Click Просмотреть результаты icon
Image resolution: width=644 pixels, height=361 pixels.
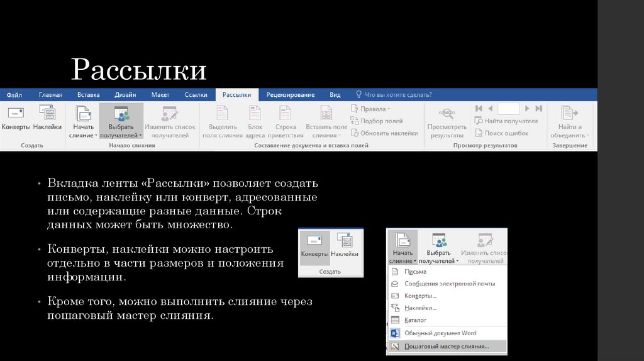pyautogui.click(x=447, y=123)
